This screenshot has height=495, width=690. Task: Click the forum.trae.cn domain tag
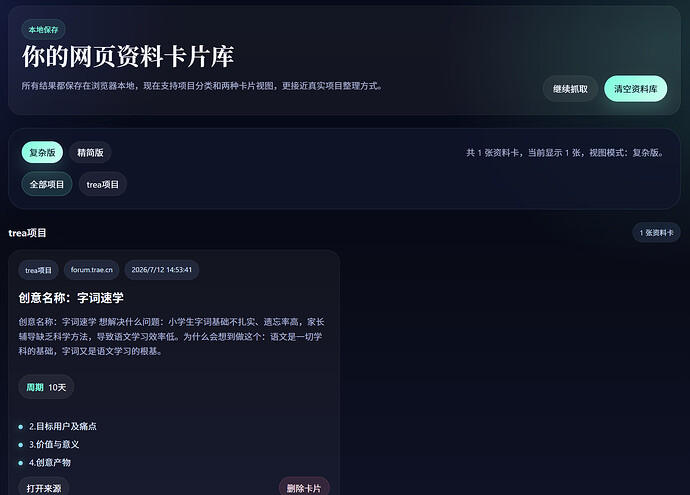[92, 270]
